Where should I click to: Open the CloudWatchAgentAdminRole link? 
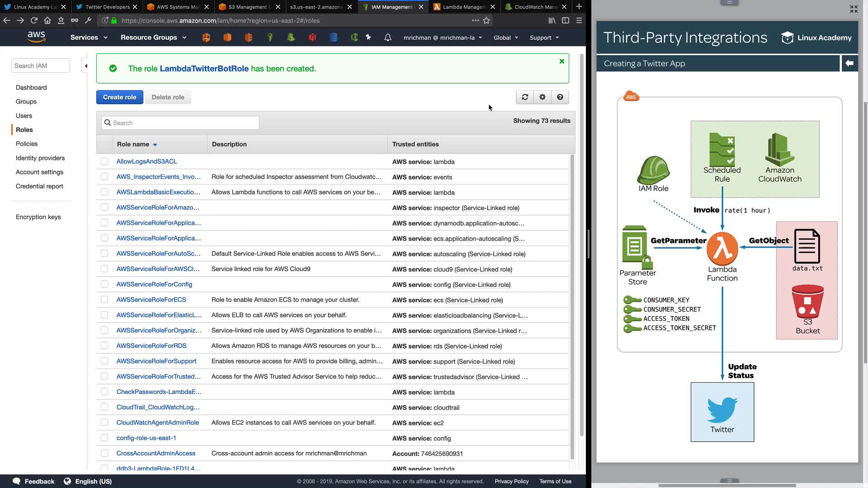157,422
